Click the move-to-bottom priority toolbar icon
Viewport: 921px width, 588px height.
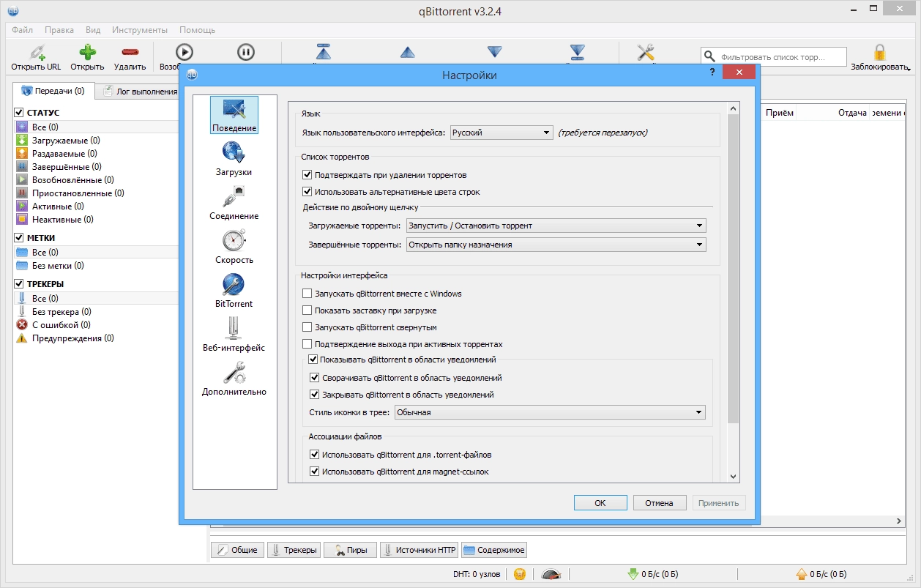coord(578,52)
